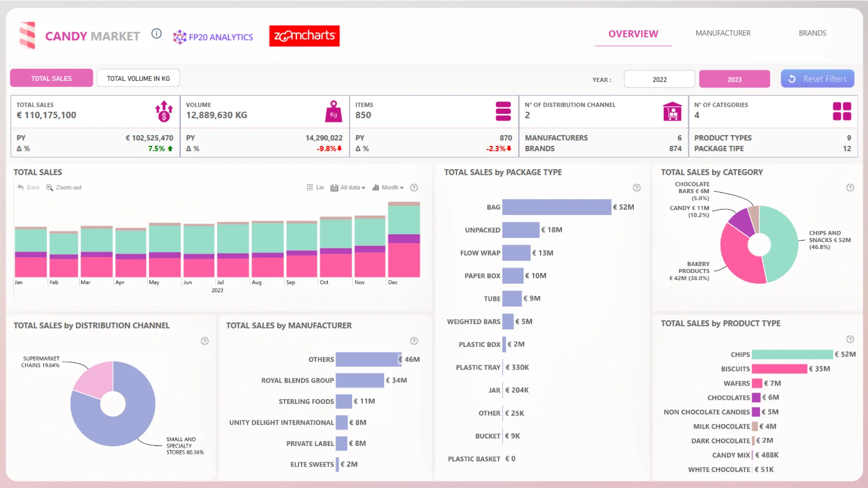Click the refresh icon in Reset Filters
This screenshot has height=488, width=868.
[792, 79]
